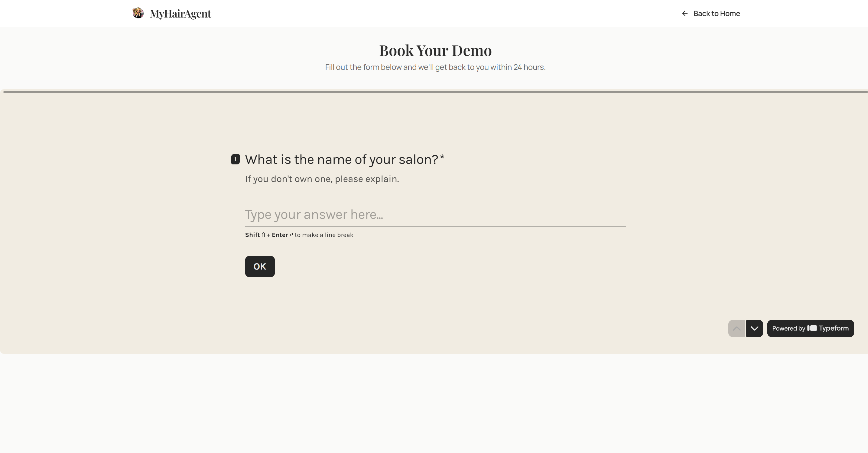Click the Shift + Enter line break hint

tap(299, 235)
